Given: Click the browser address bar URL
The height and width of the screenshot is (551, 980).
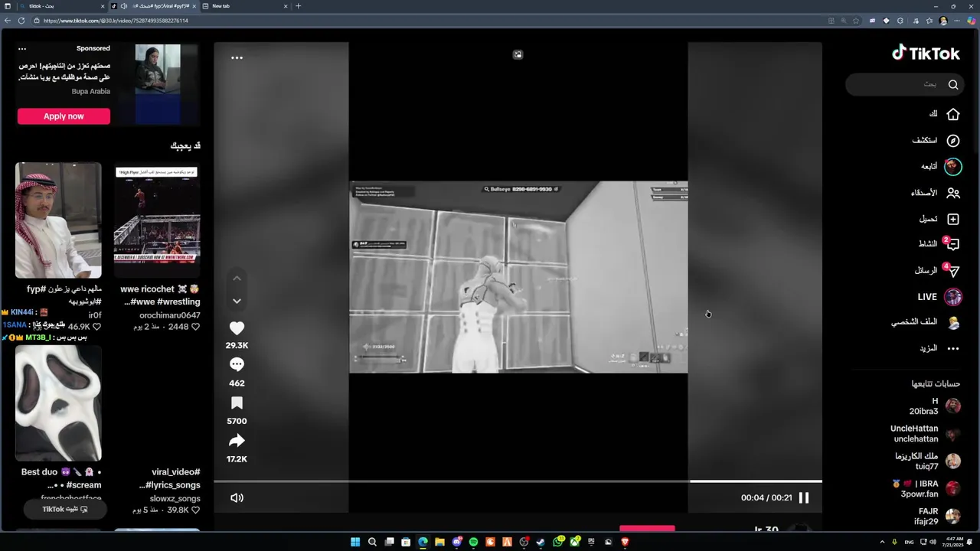Looking at the screenshot, I should [x=116, y=21].
